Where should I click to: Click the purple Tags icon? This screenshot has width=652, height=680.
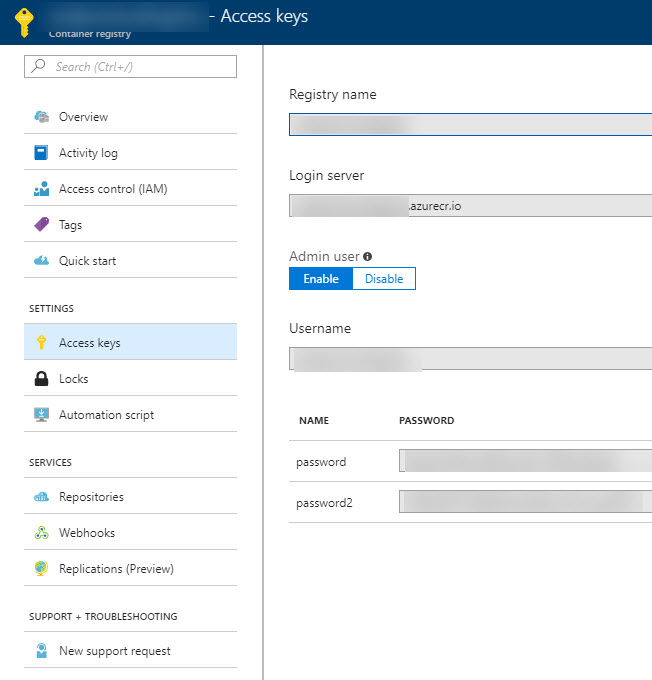[41, 225]
